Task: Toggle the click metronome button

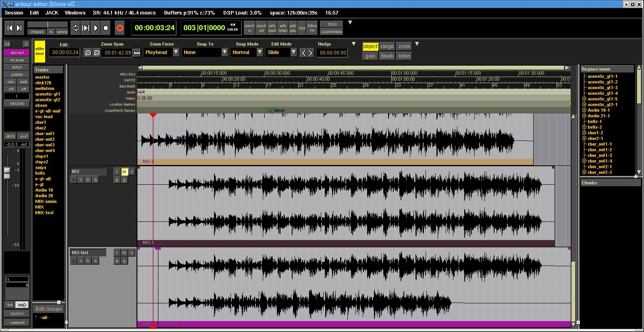Action: pos(302,28)
